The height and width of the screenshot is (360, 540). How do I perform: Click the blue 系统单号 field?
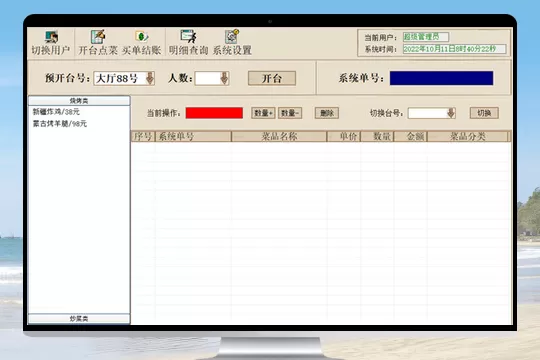(x=441, y=78)
